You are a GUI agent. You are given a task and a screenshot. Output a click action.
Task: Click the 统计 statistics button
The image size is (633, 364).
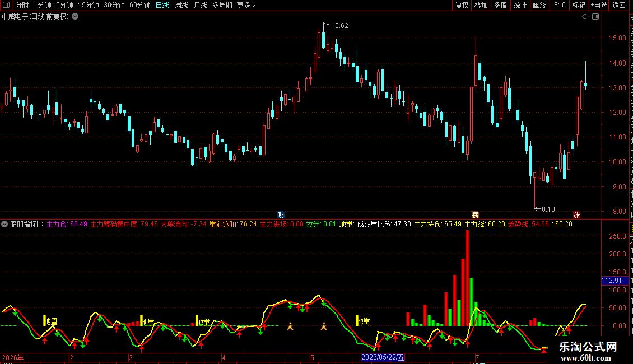pyautogui.click(x=519, y=5)
